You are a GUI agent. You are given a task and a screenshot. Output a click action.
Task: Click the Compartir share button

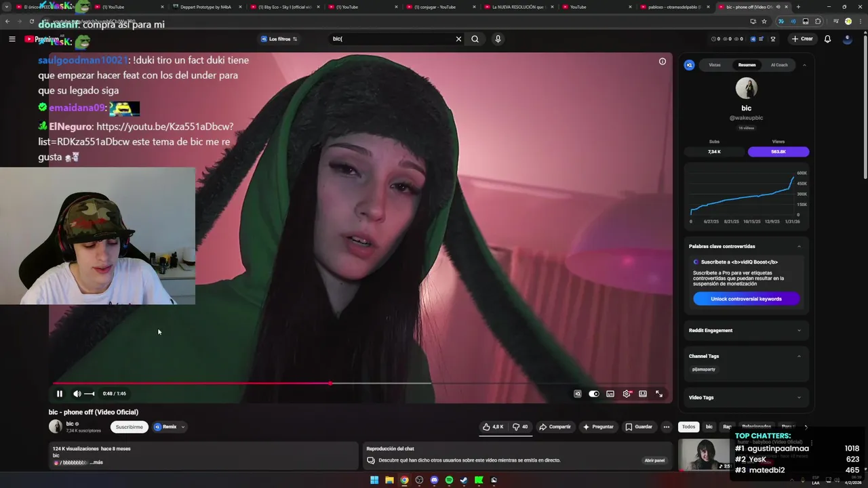(555, 427)
